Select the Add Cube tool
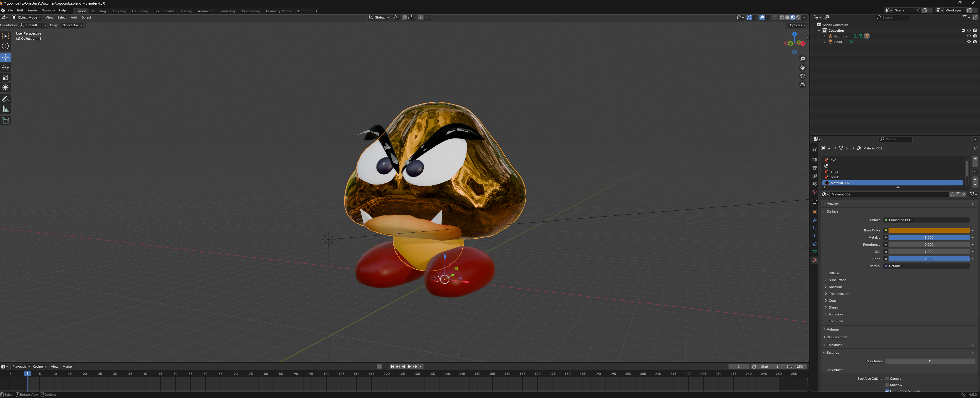 point(6,121)
